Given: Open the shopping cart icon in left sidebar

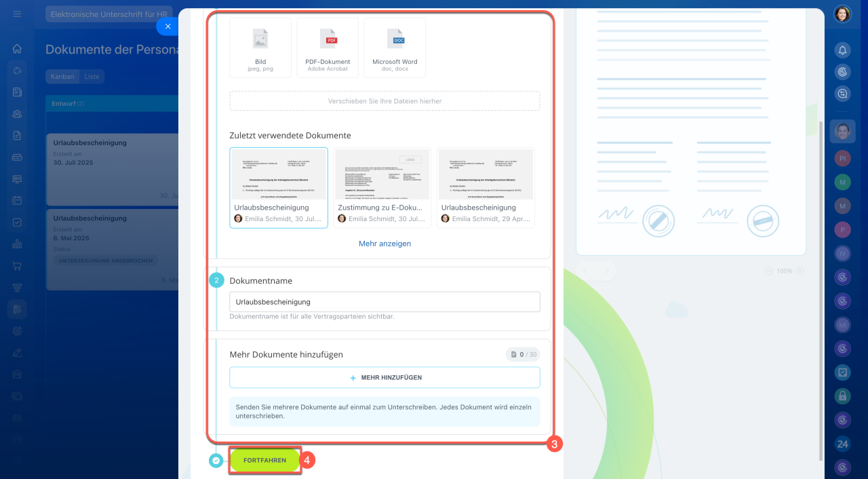Looking at the screenshot, I should 17,266.
